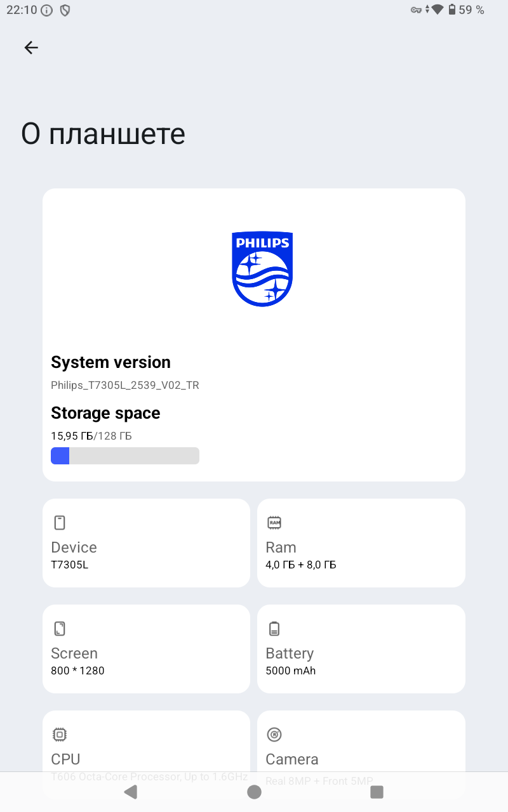508x812 pixels.
Task: Select the Device T7305L label
Action: point(69,565)
